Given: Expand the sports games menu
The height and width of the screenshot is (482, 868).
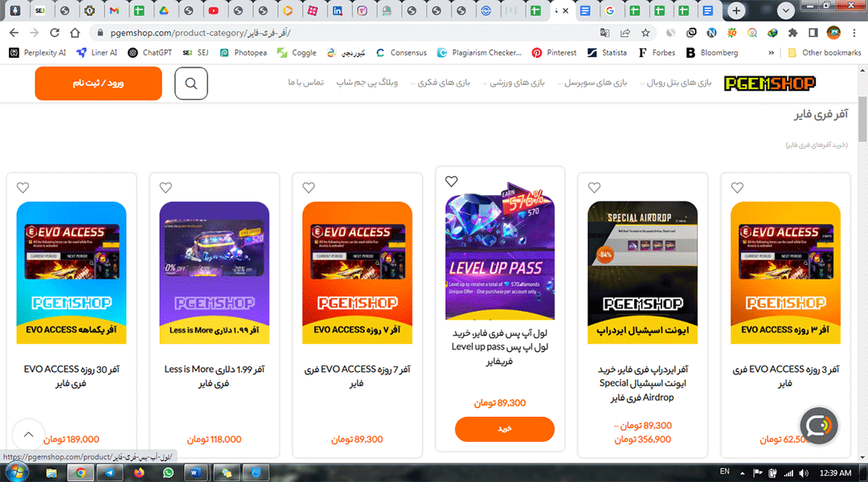Looking at the screenshot, I should (513, 83).
